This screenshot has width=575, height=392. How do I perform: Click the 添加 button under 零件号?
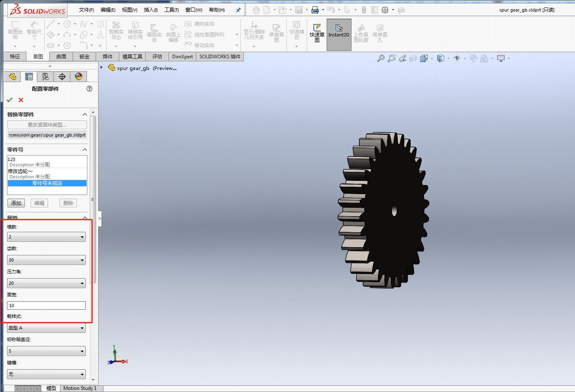point(16,203)
